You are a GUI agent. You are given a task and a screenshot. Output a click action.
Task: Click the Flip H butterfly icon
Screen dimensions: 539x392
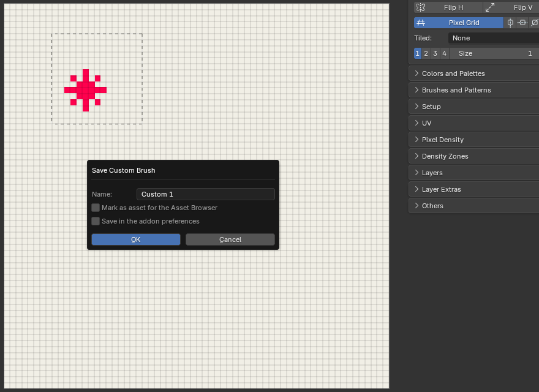click(x=420, y=7)
